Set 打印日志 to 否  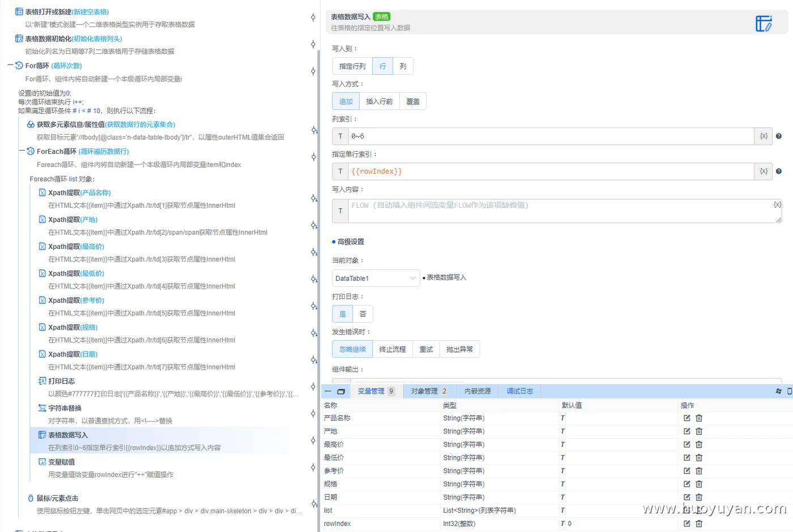tap(363, 314)
